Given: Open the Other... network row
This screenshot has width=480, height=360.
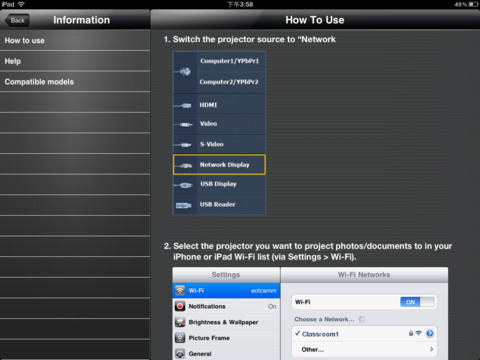Looking at the screenshot, I should (x=364, y=349).
